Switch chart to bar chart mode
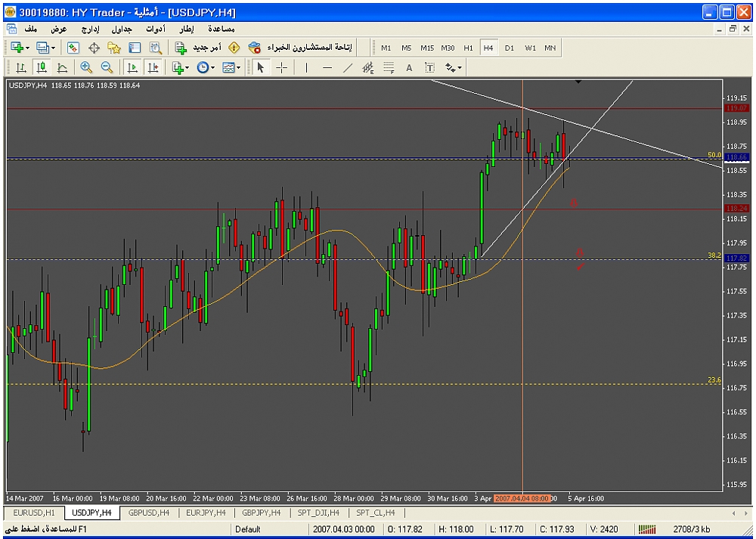756x539 pixels. coord(21,67)
